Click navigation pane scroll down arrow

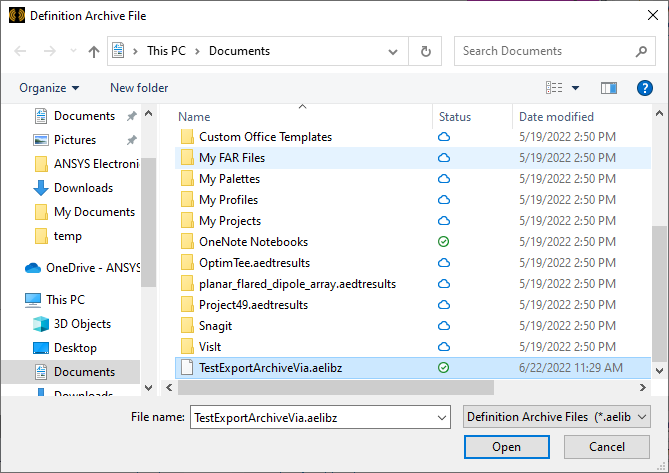[x=148, y=388]
